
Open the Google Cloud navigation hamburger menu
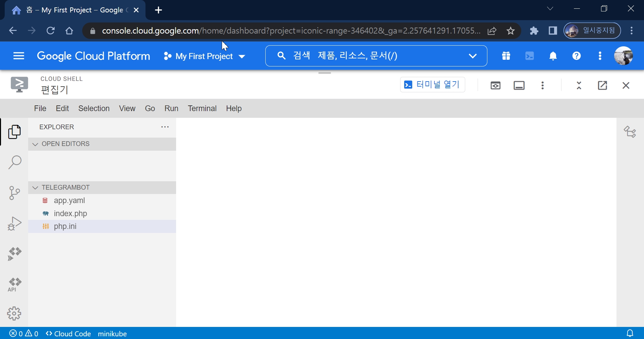(19, 56)
